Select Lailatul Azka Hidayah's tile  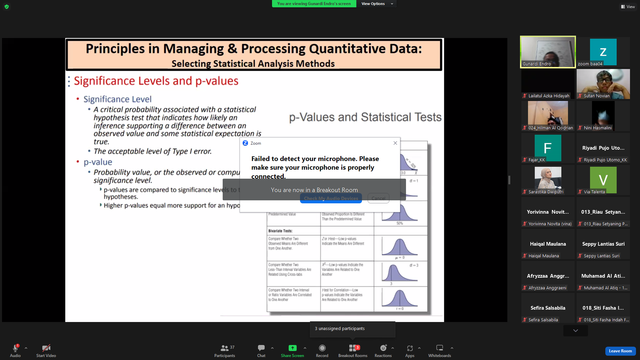click(548, 84)
